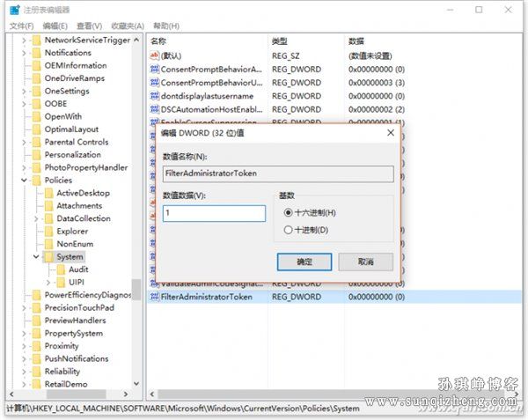Select the 十进制(D) radio button
Image resolution: width=528 pixels, height=420 pixels.
[288, 230]
